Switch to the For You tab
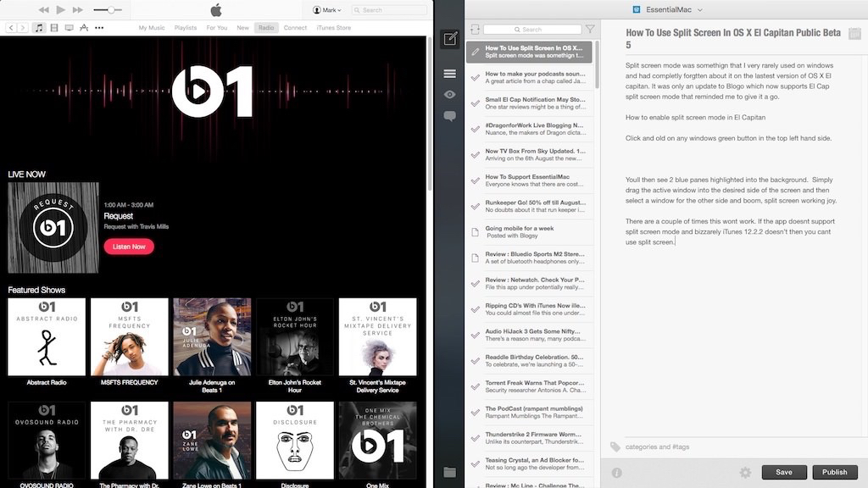The width and height of the screenshot is (868, 488). click(x=217, y=28)
